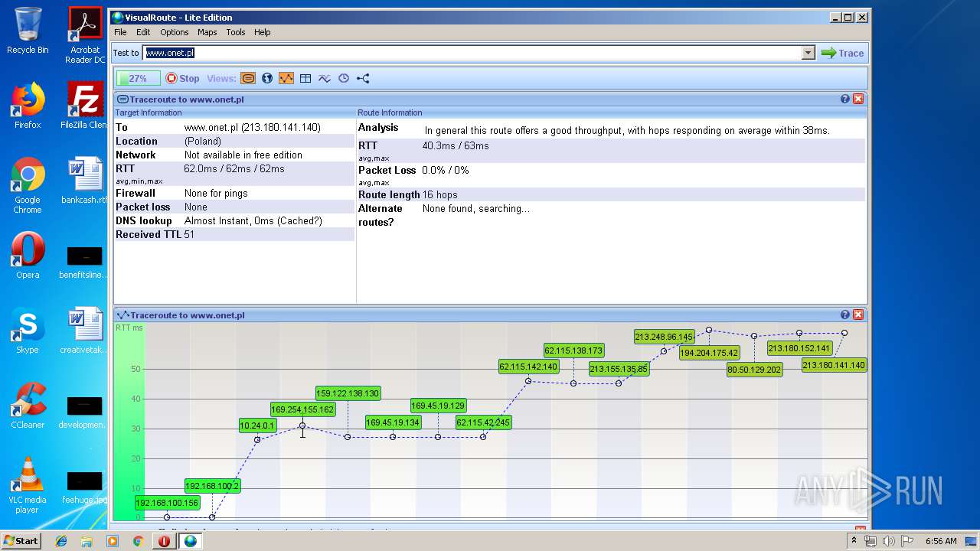This screenshot has width=980, height=551.
Task: Open the Maps menu
Action: (207, 32)
